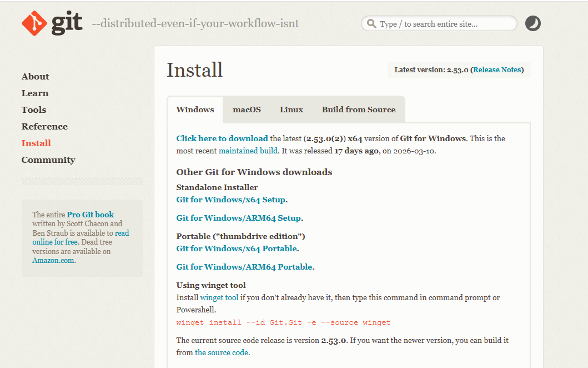This screenshot has width=588, height=368.
Task: Click the 'Click here to download' link
Action: 222,138
